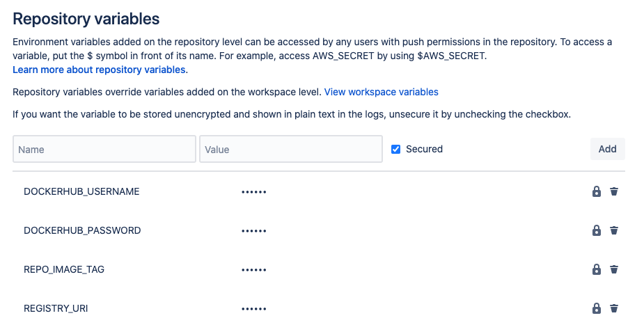Delete the REGISTRY_URI variable via trash icon
The image size is (644, 334).
coord(614,308)
